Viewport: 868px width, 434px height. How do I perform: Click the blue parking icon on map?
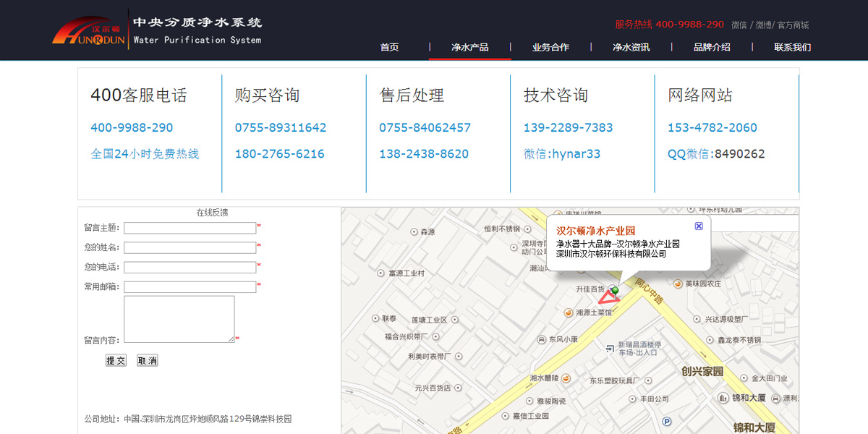point(666,421)
